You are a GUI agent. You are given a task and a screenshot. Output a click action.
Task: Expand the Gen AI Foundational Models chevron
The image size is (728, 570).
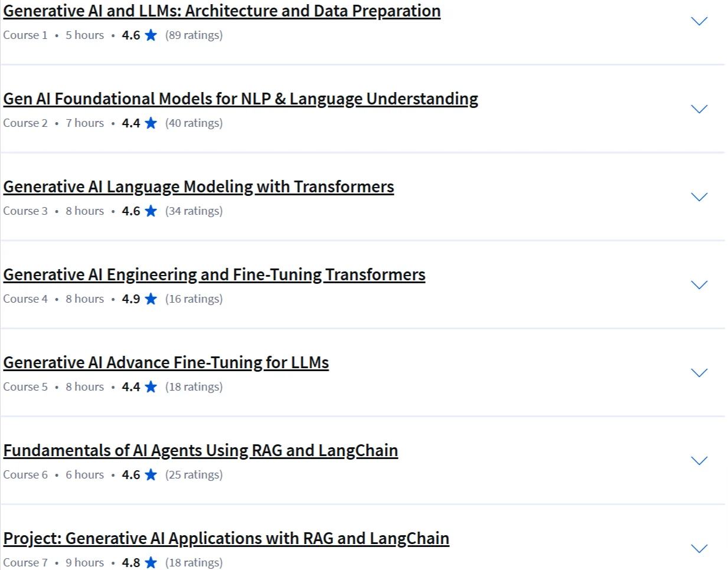pyautogui.click(x=699, y=109)
